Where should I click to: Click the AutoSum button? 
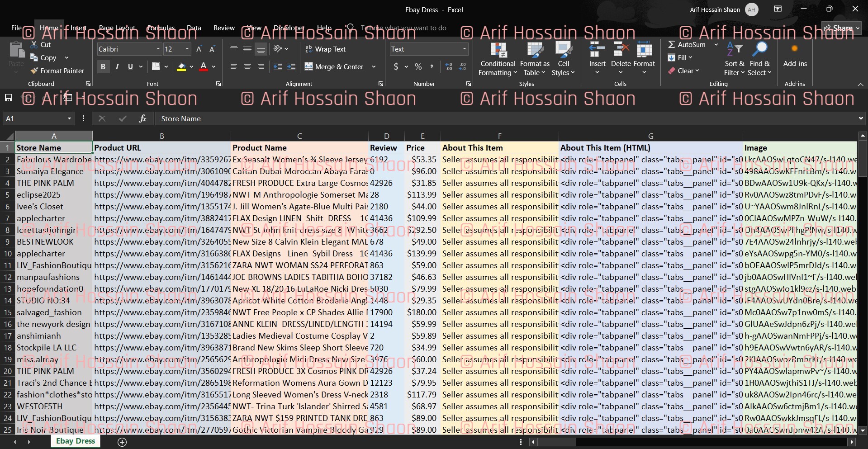(x=687, y=45)
